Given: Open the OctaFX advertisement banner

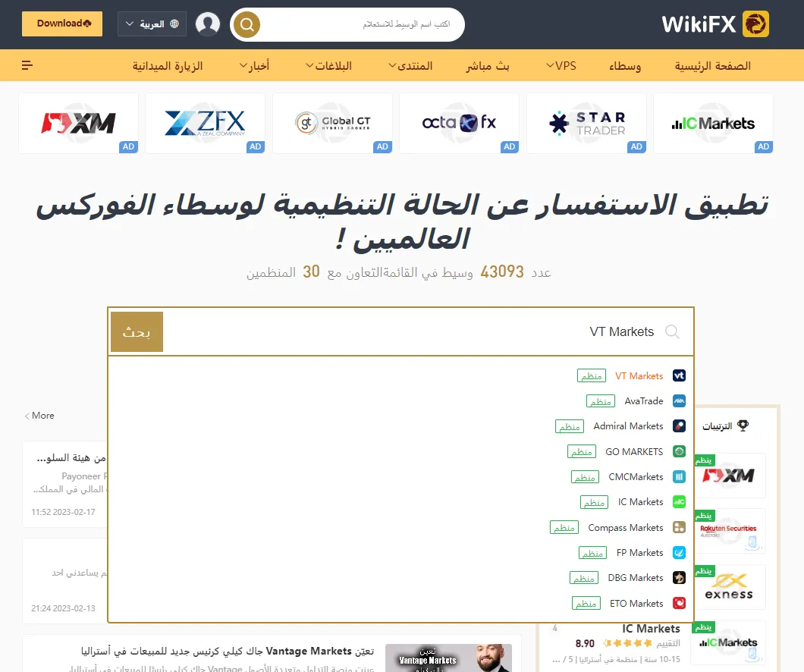Looking at the screenshot, I should tap(459, 123).
